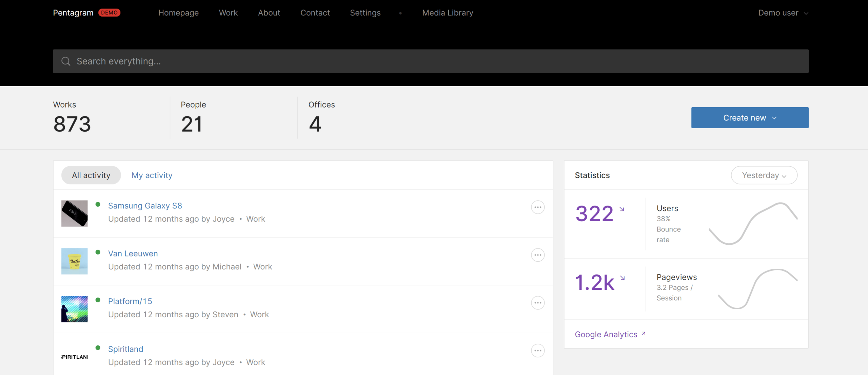Click the '38% Bounce rate' text
Viewport: 868px width, 375px height.
(669, 229)
